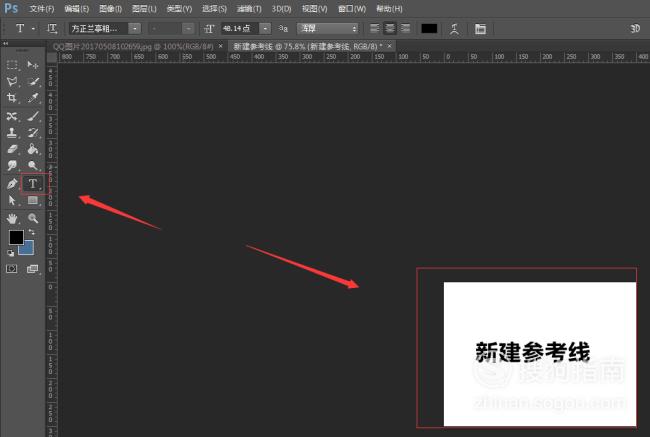Toggle Quick Mask mode

[x=12, y=269]
